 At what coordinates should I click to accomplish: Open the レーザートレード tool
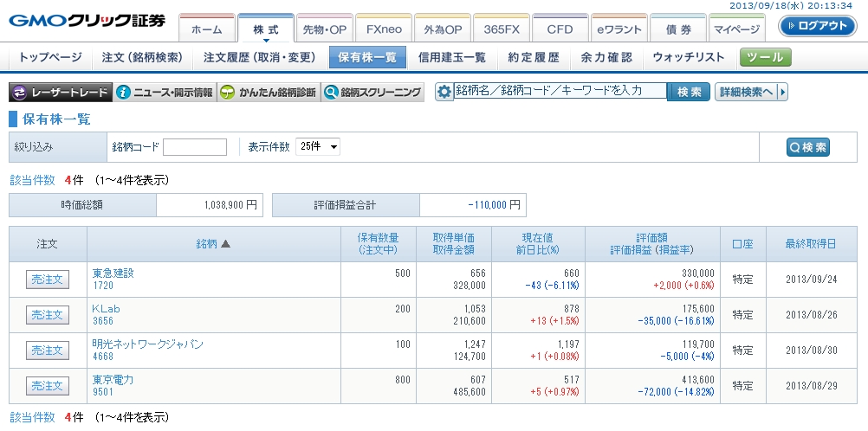coord(61,93)
